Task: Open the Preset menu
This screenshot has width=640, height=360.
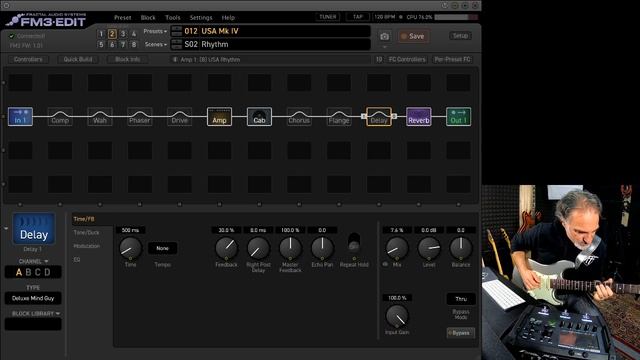Action: click(x=123, y=18)
